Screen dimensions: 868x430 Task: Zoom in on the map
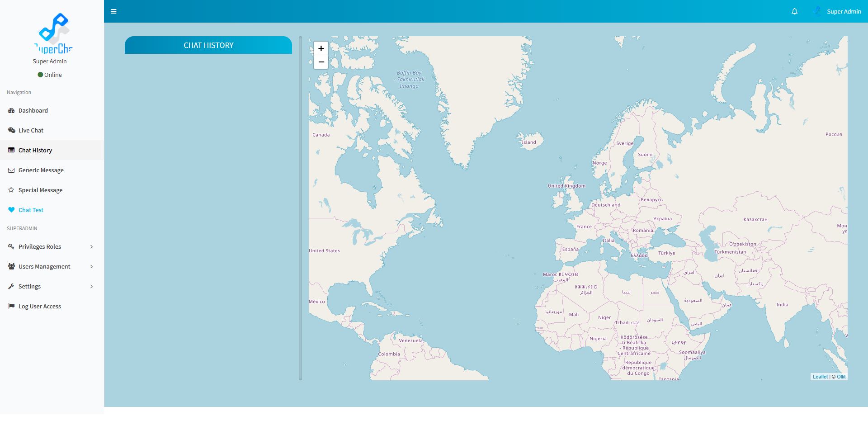coord(321,48)
